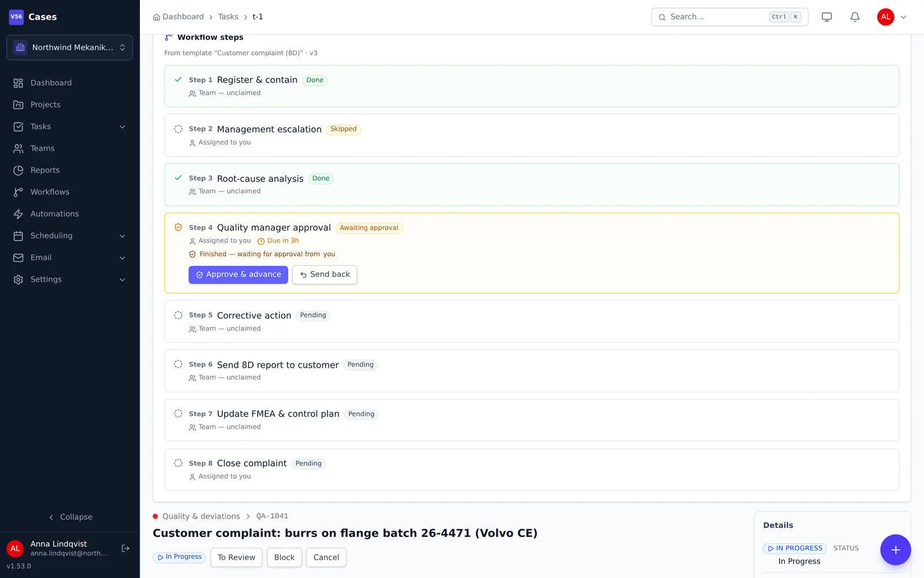Click the Cancel button

click(326, 557)
